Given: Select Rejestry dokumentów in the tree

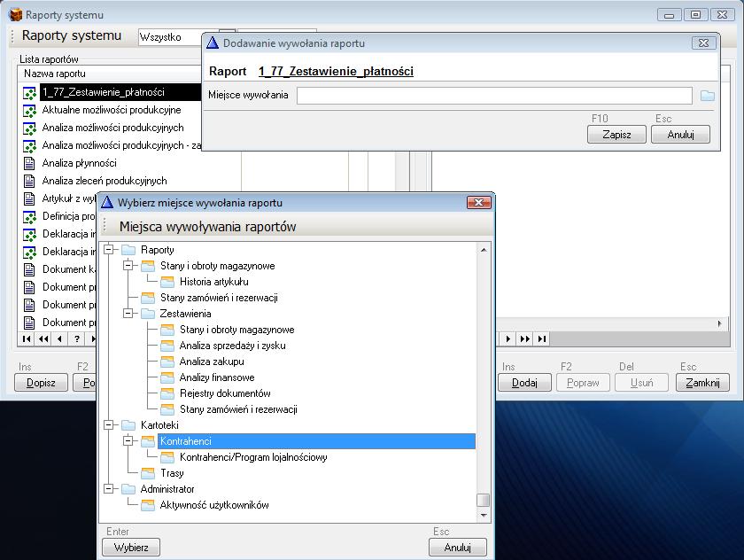Looking at the screenshot, I should (x=225, y=393).
